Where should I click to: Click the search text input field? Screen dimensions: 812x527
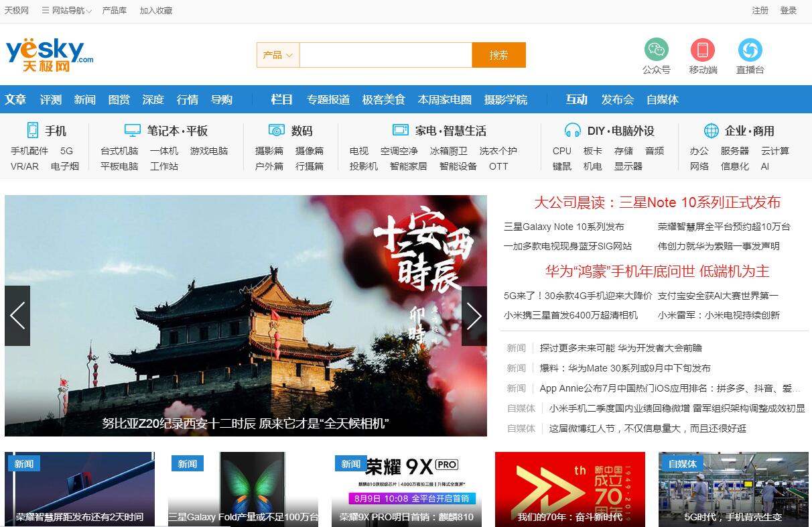385,55
